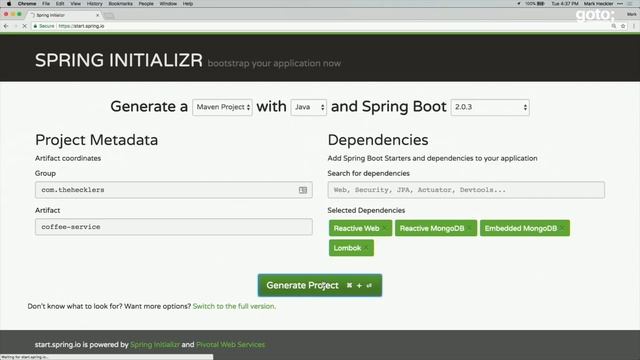Image resolution: width=640 pixels, height=360 pixels.
Task: Click the SPRING INITIALIZR header title
Action: (119, 60)
